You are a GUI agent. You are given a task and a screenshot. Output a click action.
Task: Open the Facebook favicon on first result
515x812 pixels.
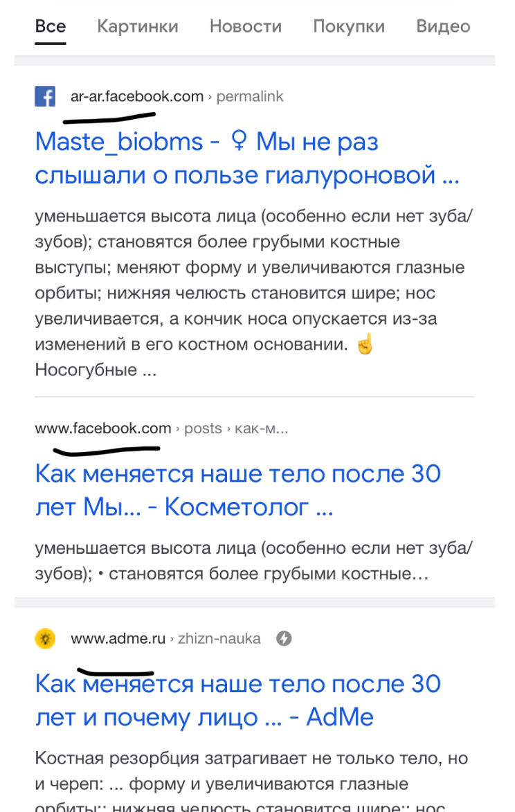click(x=45, y=96)
